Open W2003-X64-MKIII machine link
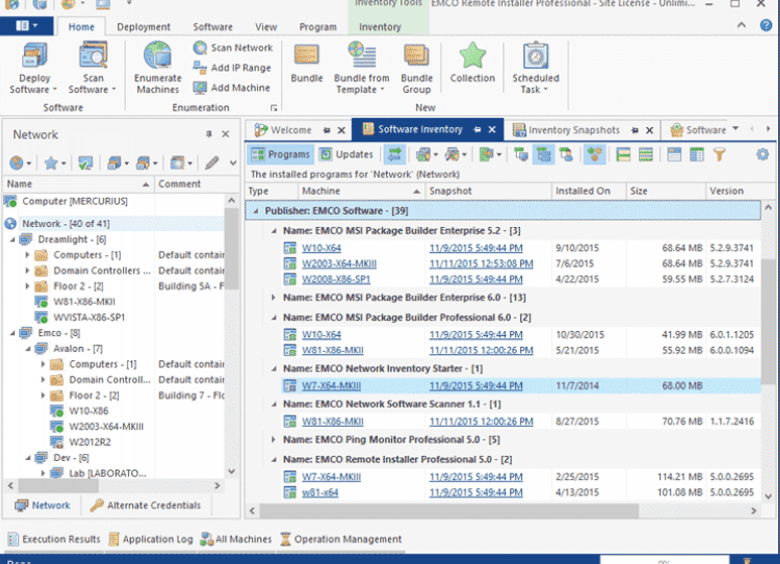Image resolution: width=780 pixels, height=564 pixels. [339, 264]
